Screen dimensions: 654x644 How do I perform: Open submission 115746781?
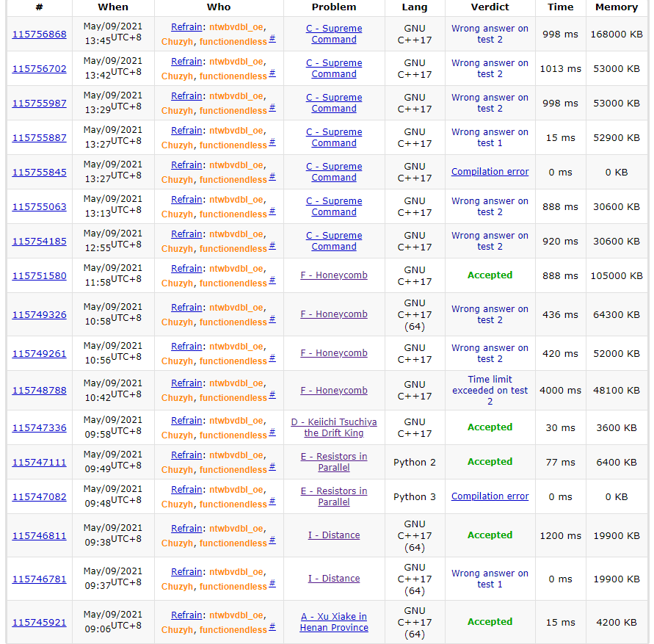tap(39, 579)
